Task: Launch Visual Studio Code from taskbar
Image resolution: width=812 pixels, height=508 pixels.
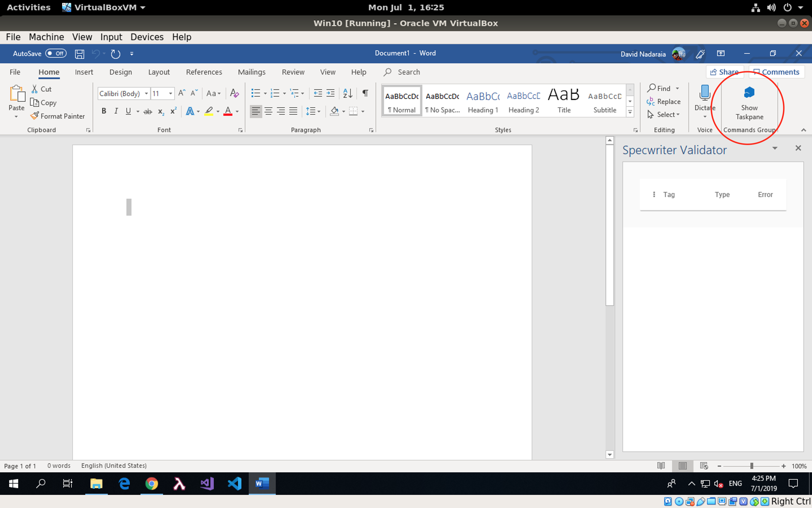Action: click(x=235, y=484)
